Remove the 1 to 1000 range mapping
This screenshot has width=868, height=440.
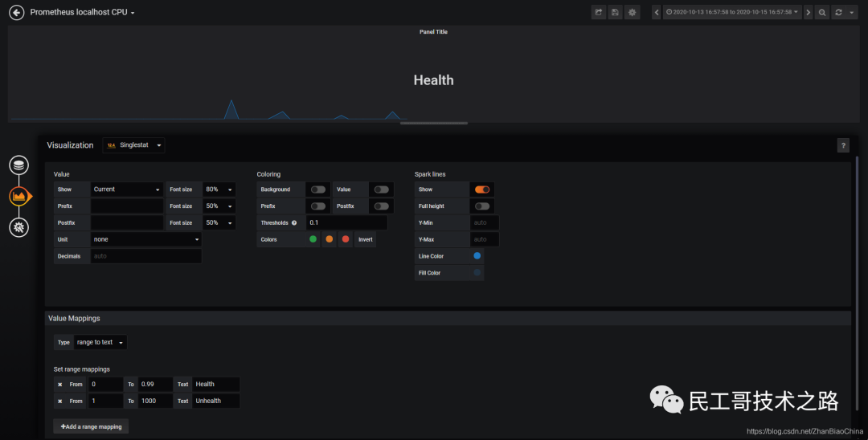(x=59, y=401)
